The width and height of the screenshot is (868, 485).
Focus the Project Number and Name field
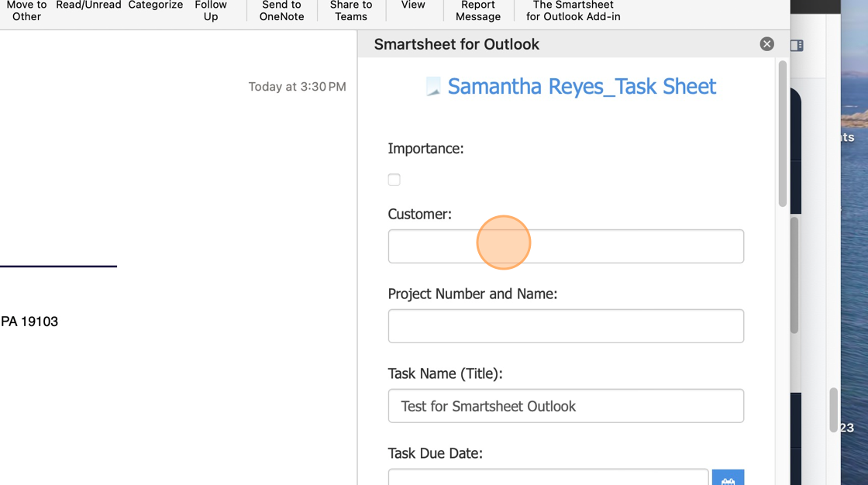point(566,326)
